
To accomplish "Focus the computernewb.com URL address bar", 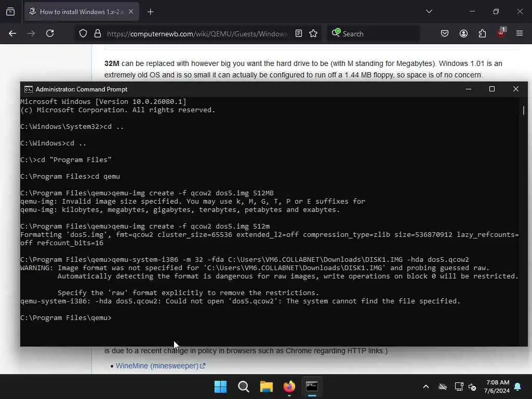I will click(x=197, y=34).
